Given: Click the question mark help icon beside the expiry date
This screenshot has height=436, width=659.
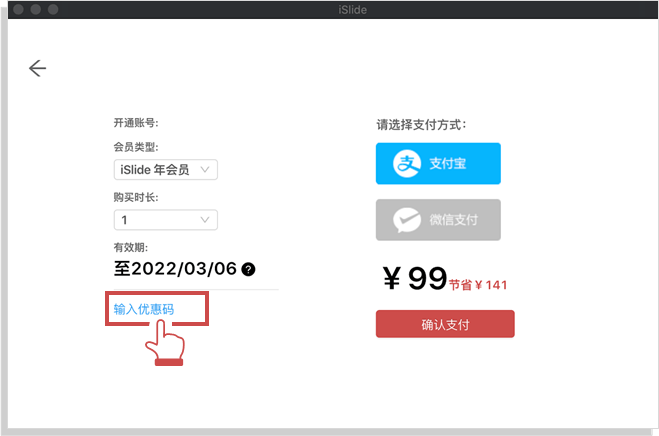Looking at the screenshot, I should [248, 269].
